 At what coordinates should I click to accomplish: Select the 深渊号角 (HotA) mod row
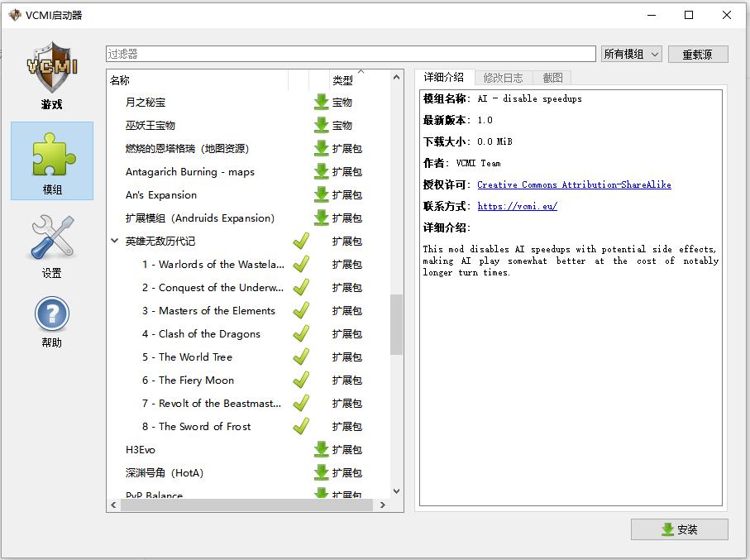point(249,472)
